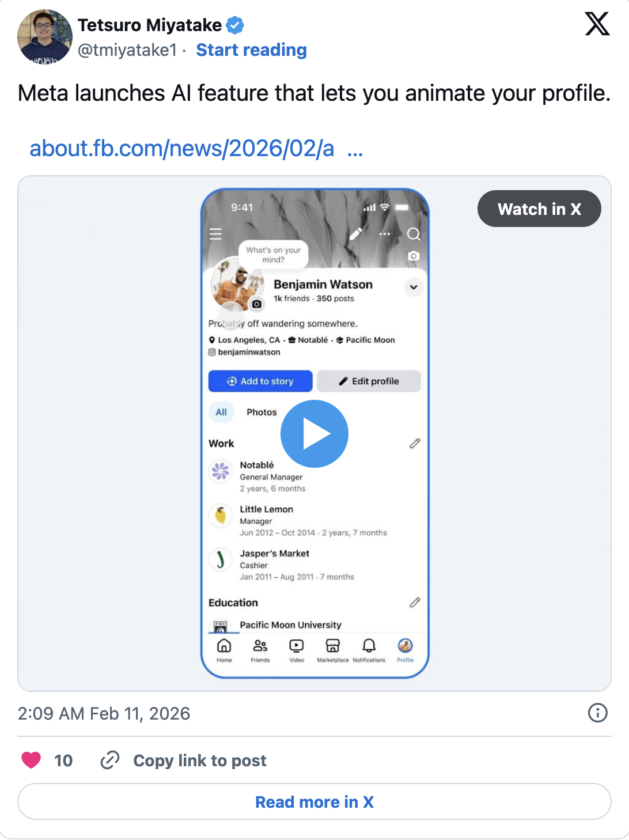Select the Friends icon in the navigation bar
Screen dimensions: 629x840
click(x=260, y=645)
